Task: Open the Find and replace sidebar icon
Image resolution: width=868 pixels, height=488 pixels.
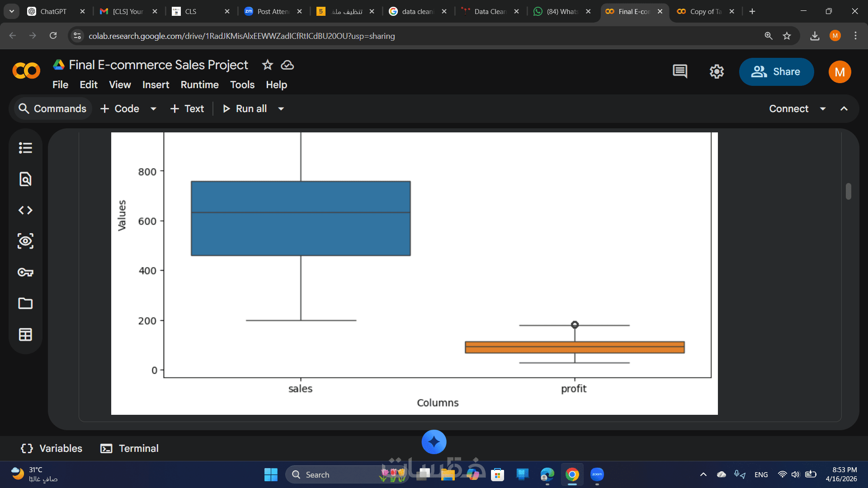Action: coord(25,179)
